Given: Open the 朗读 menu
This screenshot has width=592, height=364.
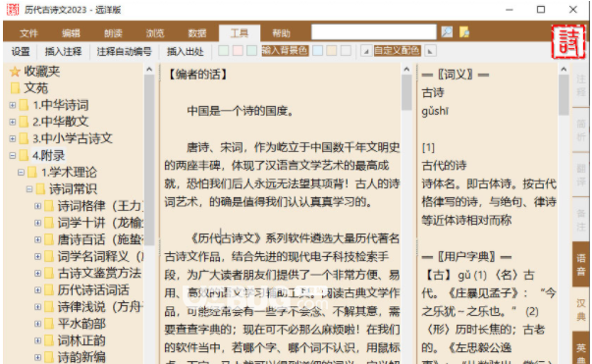Looking at the screenshot, I should pos(113,33).
